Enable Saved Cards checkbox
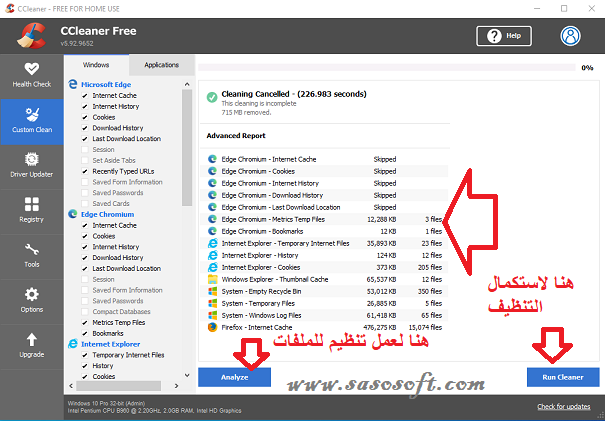The height and width of the screenshot is (421, 605). 85,204
